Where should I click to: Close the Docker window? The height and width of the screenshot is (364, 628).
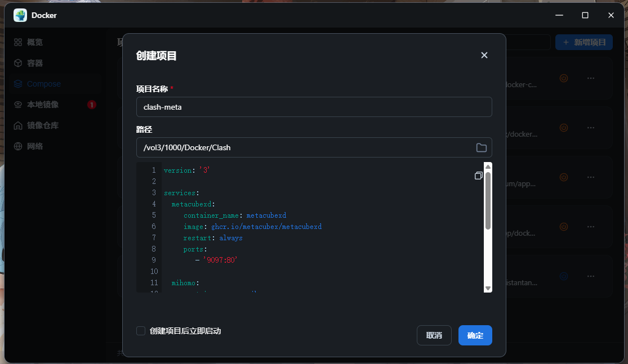pyautogui.click(x=611, y=15)
